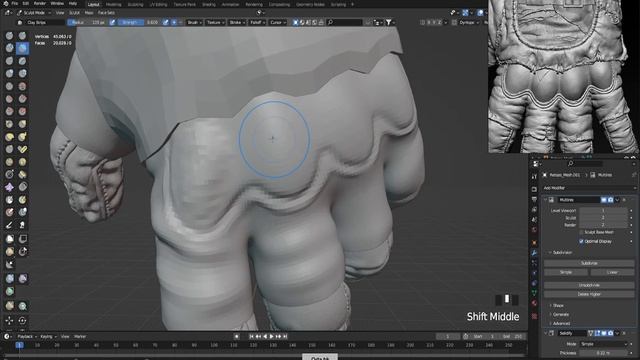
Task: Open the Material properties tab icon
Action: (534, 303)
